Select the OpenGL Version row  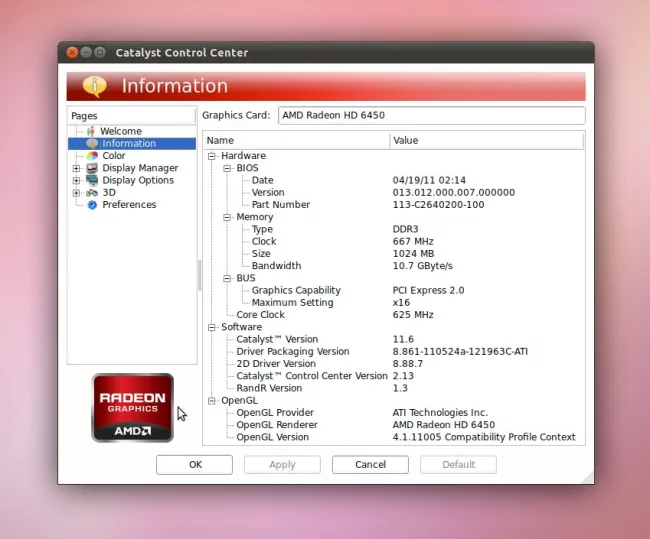click(x=394, y=437)
